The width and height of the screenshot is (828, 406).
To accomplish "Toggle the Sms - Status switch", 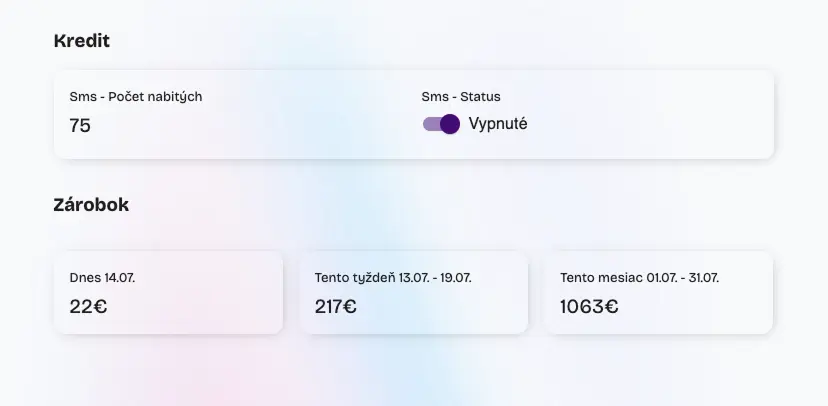I will 441,124.
